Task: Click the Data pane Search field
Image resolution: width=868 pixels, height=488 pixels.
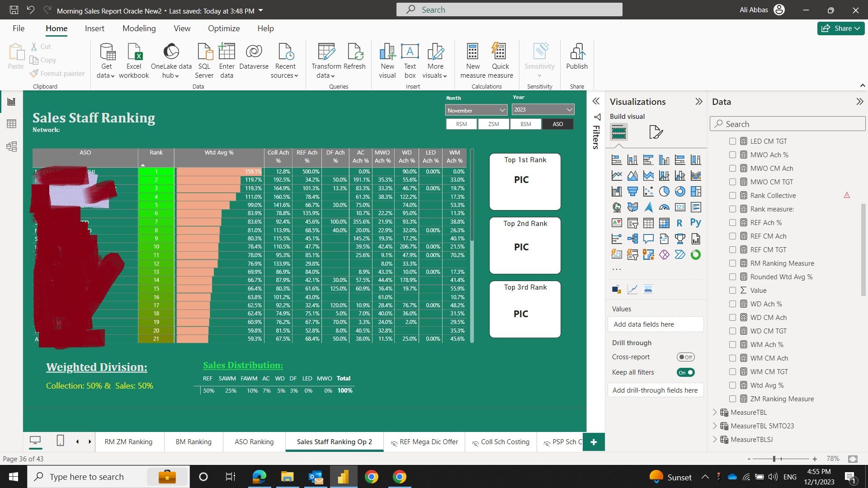Action: [788, 124]
